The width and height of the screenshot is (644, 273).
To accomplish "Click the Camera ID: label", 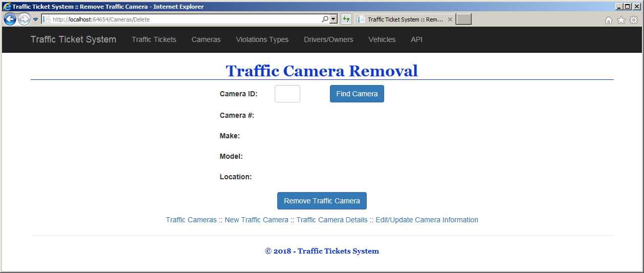I will coord(239,94).
